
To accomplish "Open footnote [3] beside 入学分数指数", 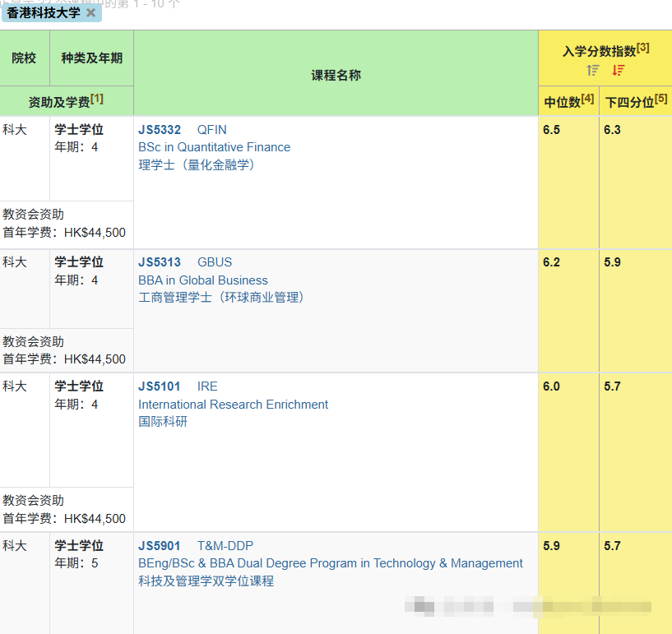I will pyautogui.click(x=643, y=47).
